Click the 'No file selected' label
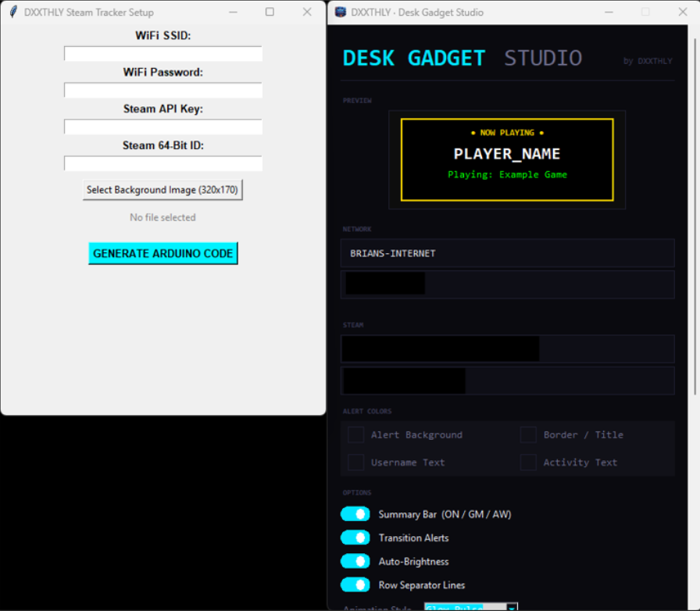This screenshot has height=611, width=700. coord(163,217)
